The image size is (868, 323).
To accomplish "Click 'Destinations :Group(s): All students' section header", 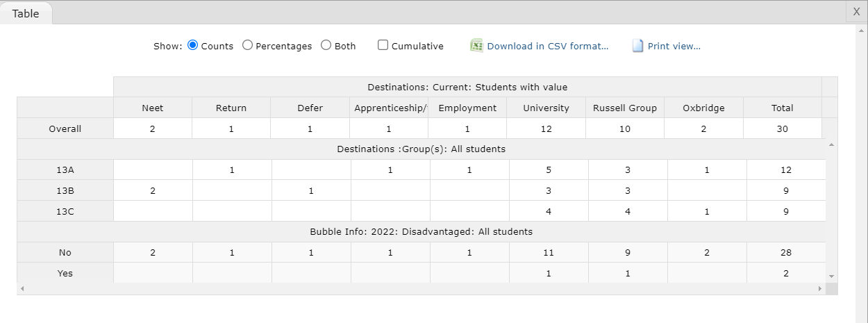I will (x=422, y=149).
